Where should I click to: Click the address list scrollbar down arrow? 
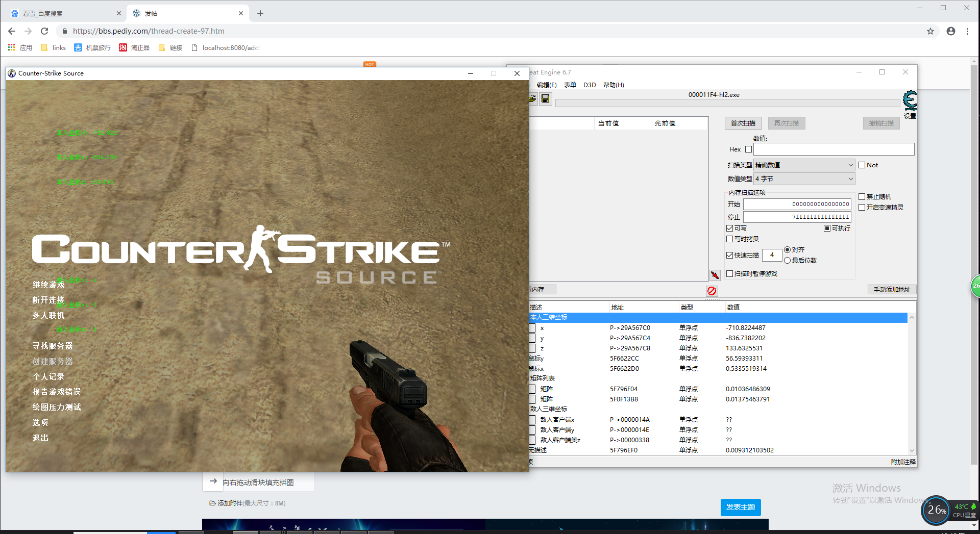[x=912, y=451]
